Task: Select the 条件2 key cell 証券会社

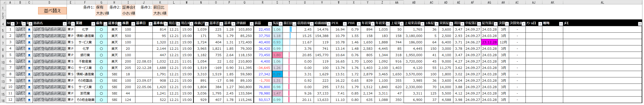Action: [129, 8]
